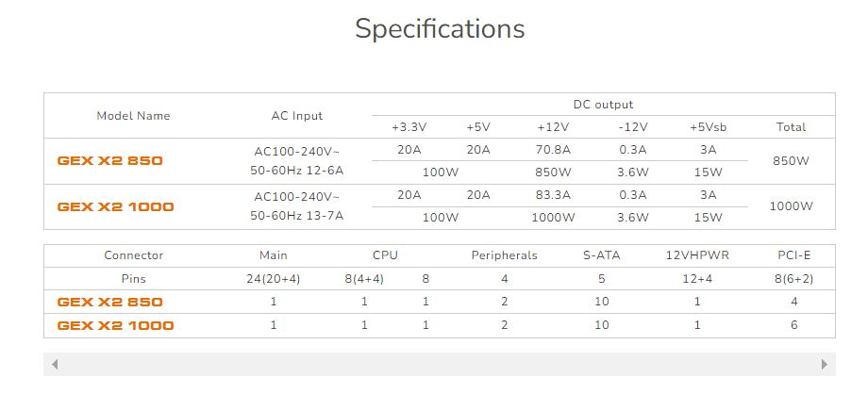Click the horizontal scrollbar track under the tables
The image size is (868, 394).
click(x=440, y=364)
